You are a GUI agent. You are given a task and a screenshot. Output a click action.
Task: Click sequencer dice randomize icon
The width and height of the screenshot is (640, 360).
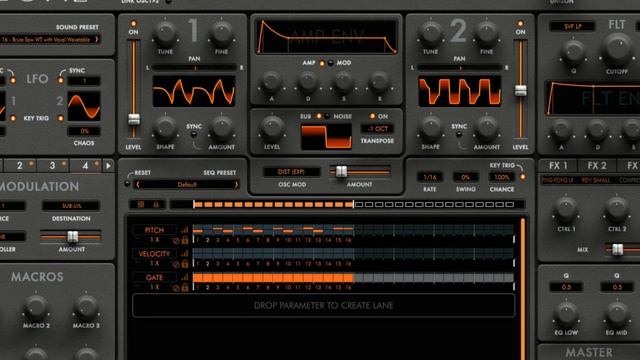click(x=141, y=204)
